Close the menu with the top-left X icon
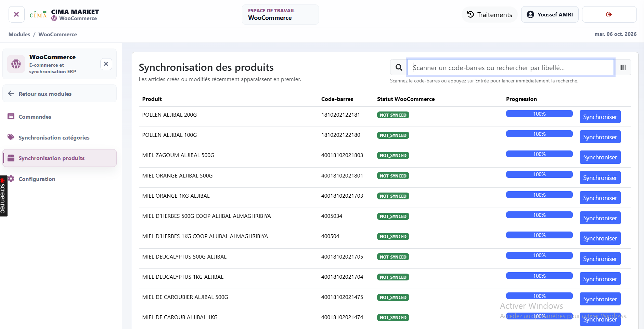644x329 pixels. [16, 14]
